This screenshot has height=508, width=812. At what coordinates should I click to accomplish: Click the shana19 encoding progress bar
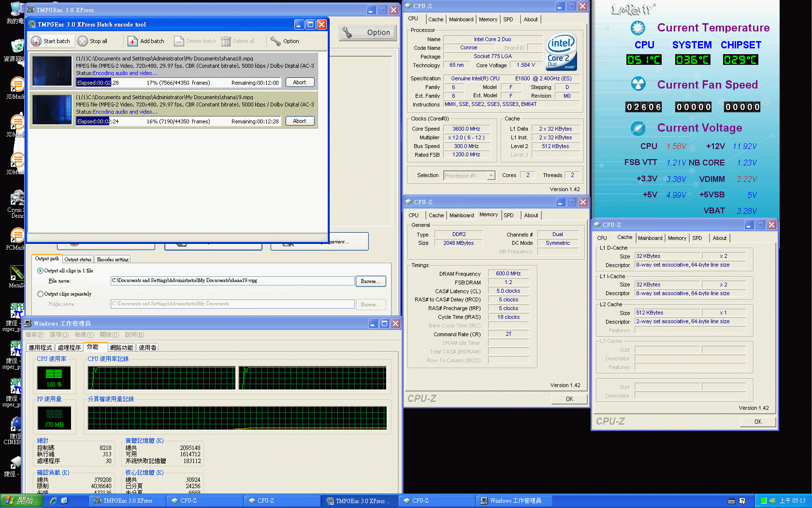pyautogui.click(x=178, y=121)
